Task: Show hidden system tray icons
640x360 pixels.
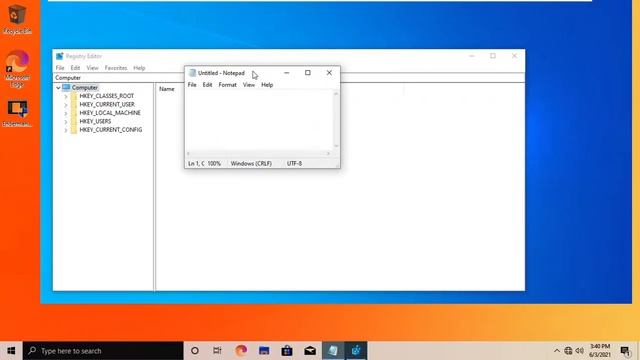Action: (557, 351)
